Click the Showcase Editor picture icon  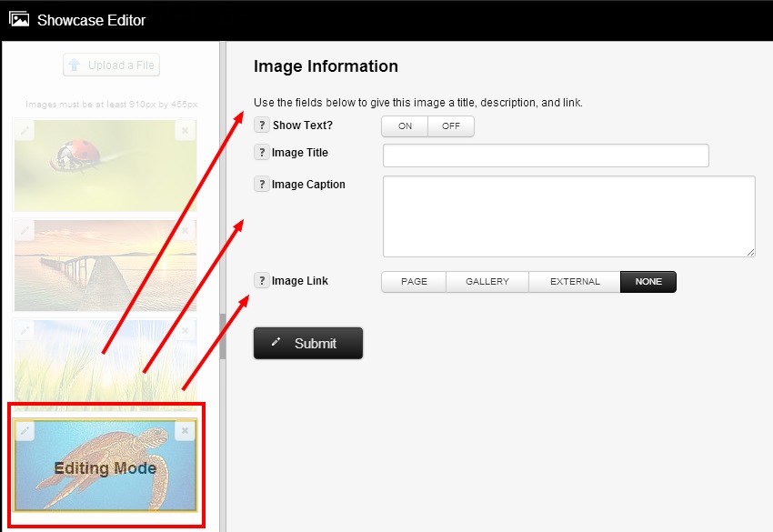19,19
